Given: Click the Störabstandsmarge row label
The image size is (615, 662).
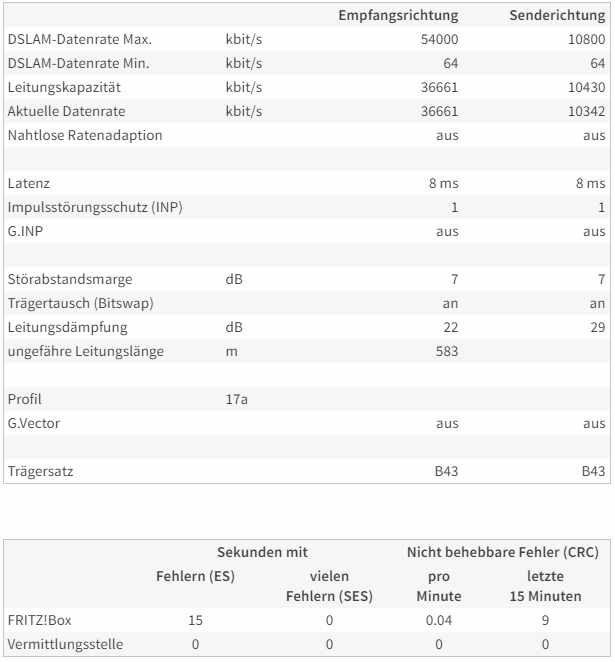Looking at the screenshot, I should tap(70, 279).
